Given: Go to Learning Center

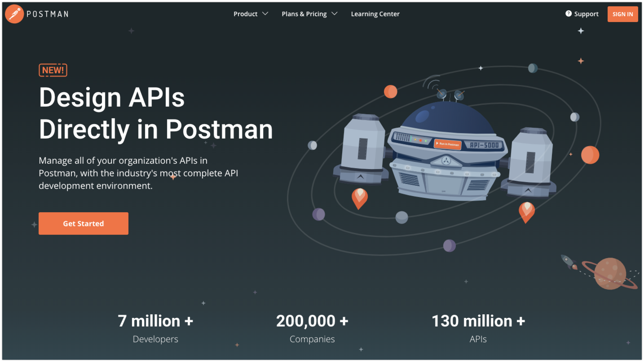Looking at the screenshot, I should point(375,14).
